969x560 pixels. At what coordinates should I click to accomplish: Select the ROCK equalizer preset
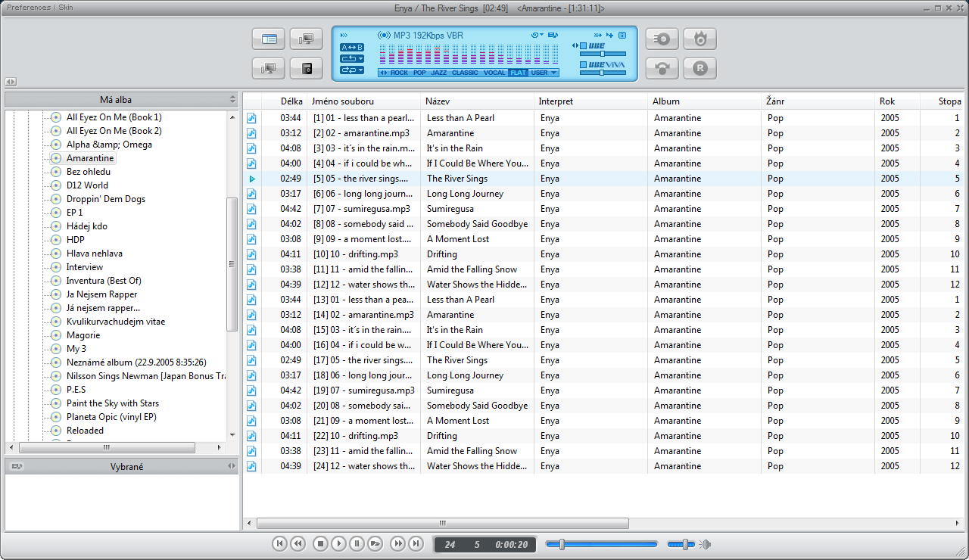click(399, 73)
